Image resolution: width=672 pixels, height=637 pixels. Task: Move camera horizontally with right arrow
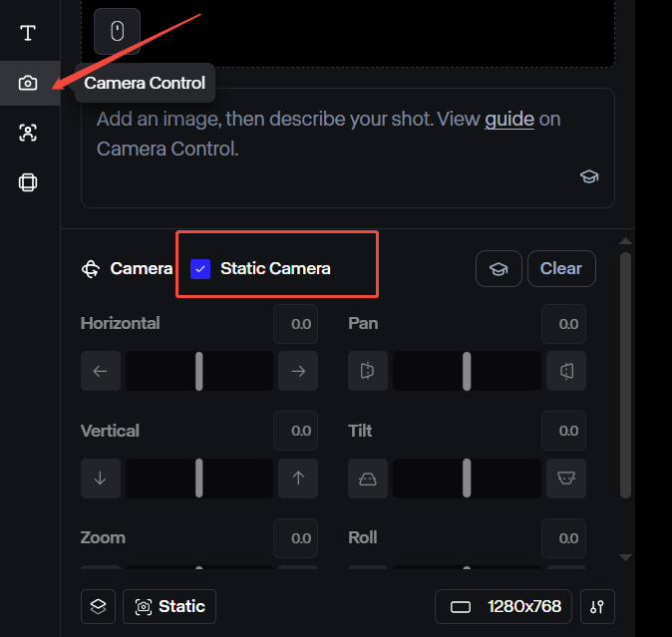298,371
